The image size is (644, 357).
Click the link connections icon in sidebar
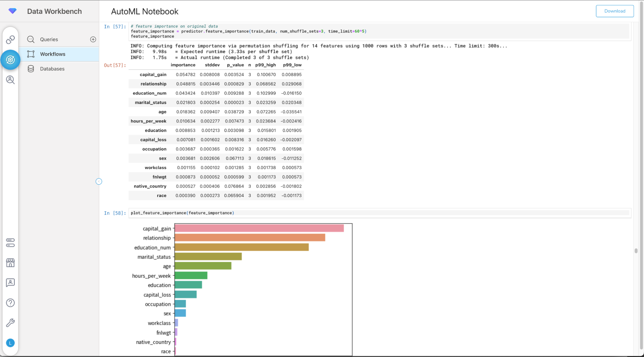(x=10, y=40)
